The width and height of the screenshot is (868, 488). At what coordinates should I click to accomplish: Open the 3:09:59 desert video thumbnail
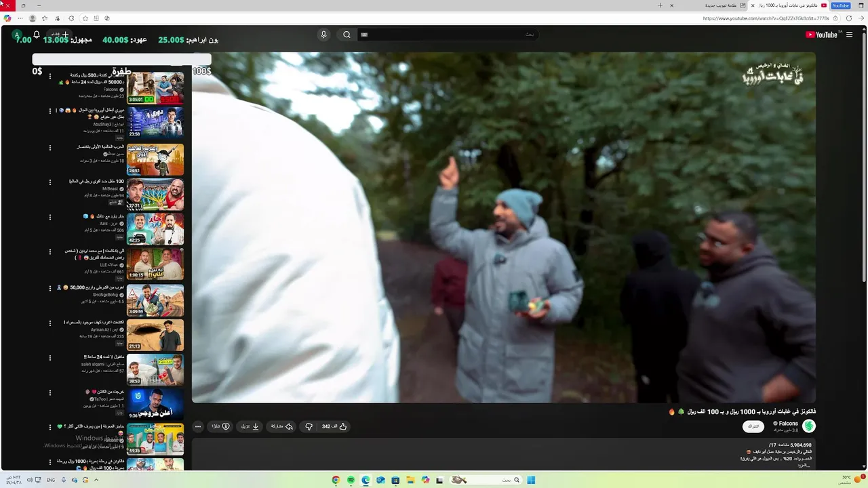coord(155,300)
